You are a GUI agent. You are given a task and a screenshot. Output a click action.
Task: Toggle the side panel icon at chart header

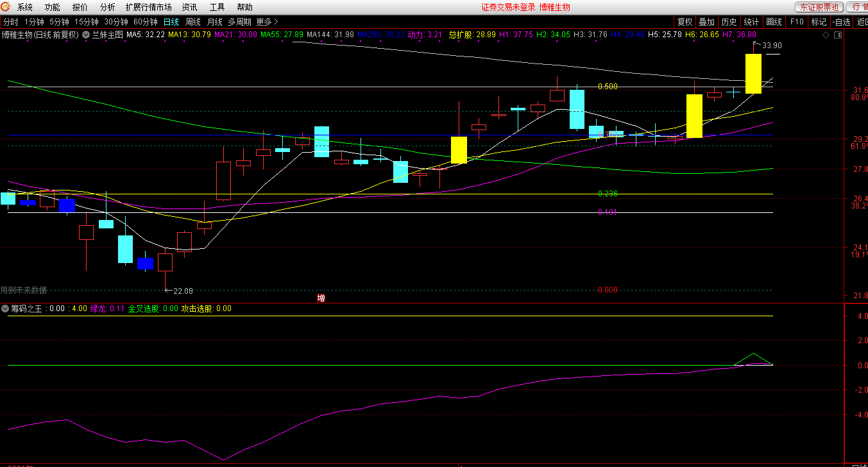837,35
